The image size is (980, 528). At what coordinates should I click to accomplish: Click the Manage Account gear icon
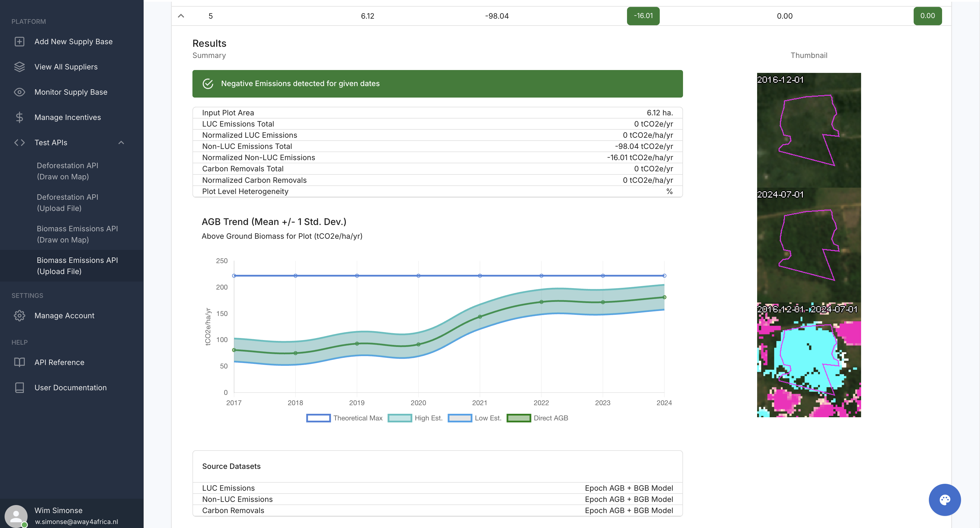[x=20, y=315]
